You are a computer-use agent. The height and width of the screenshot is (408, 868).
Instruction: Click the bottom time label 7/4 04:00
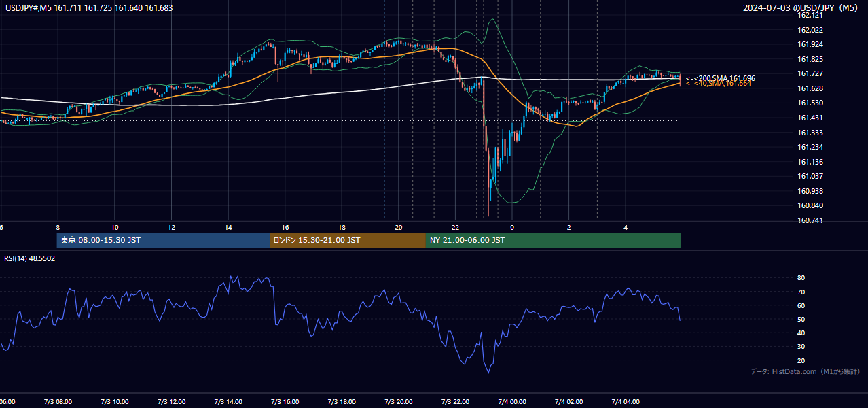click(626, 402)
